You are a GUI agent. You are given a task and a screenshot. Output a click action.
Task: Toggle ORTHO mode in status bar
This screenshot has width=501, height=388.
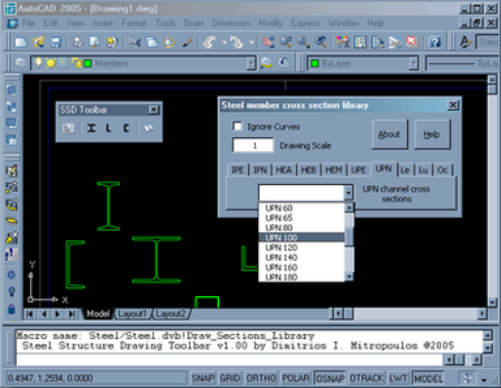pyautogui.click(x=261, y=378)
